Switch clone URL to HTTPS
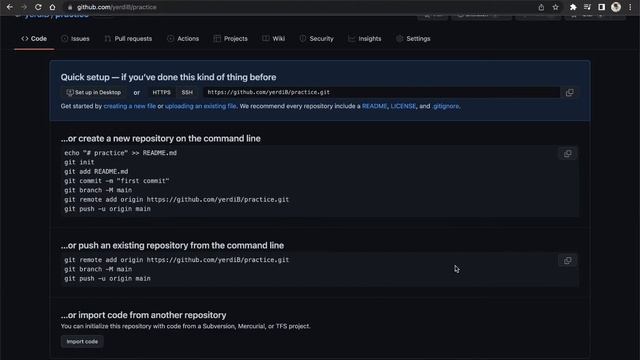Viewport: 640px width, 360px height. pos(161,93)
